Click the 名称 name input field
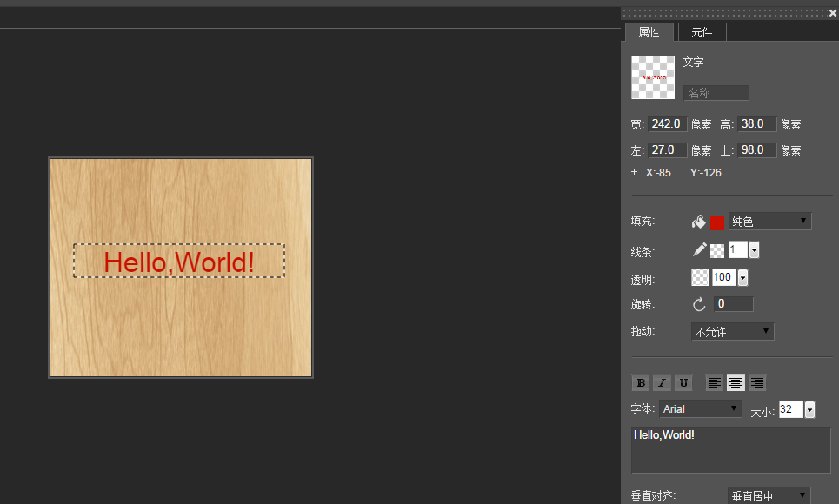Screen dimensions: 839x504 716,93
